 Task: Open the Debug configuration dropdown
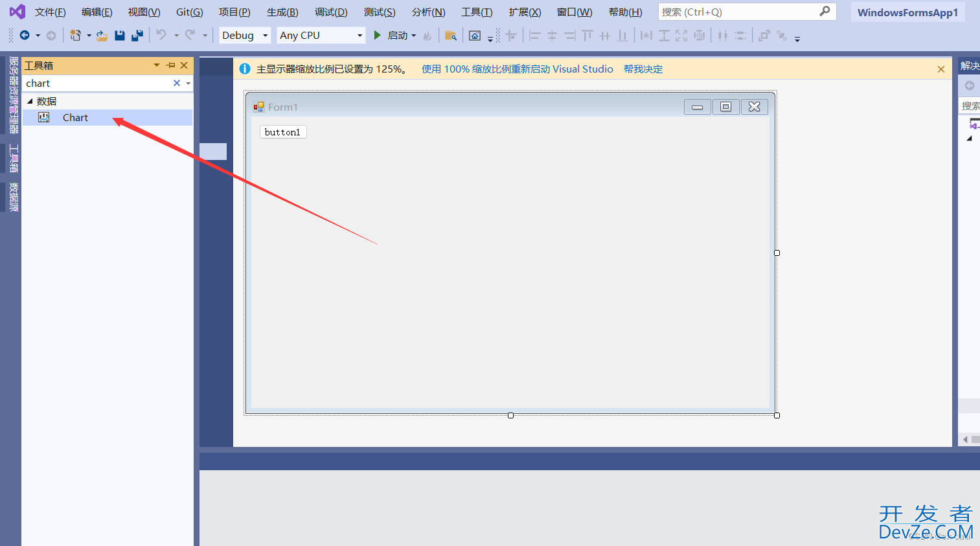(244, 36)
